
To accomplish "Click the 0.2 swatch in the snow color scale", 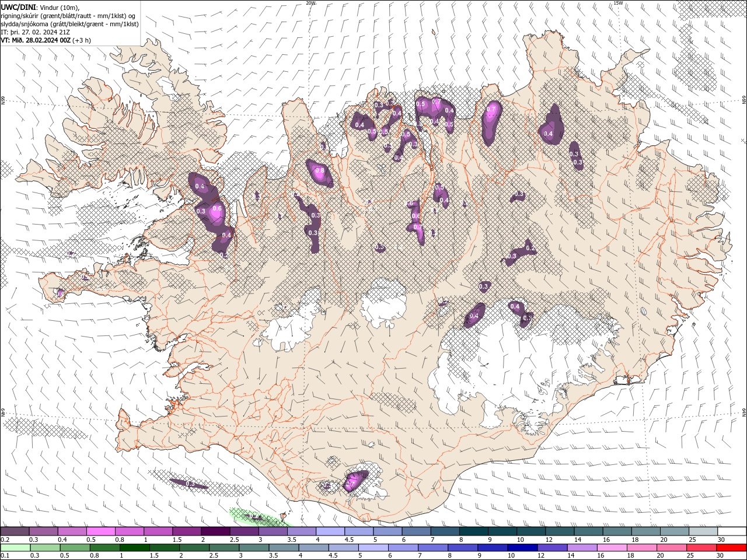I will pyautogui.click(x=15, y=531).
